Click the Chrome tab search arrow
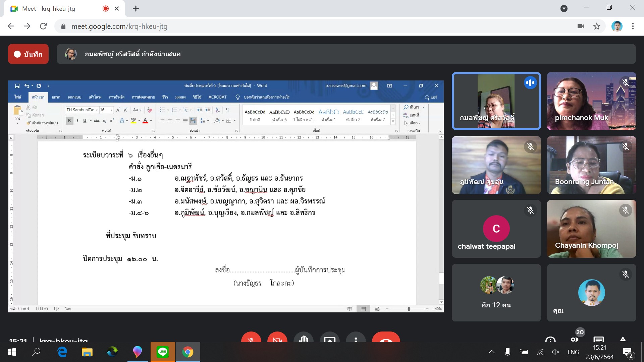The image size is (644, 362). tap(564, 9)
